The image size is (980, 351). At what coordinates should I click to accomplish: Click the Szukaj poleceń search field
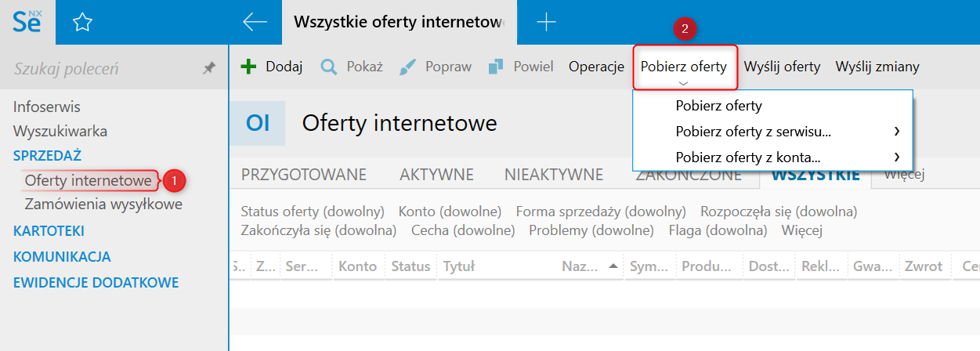(102, 69)
